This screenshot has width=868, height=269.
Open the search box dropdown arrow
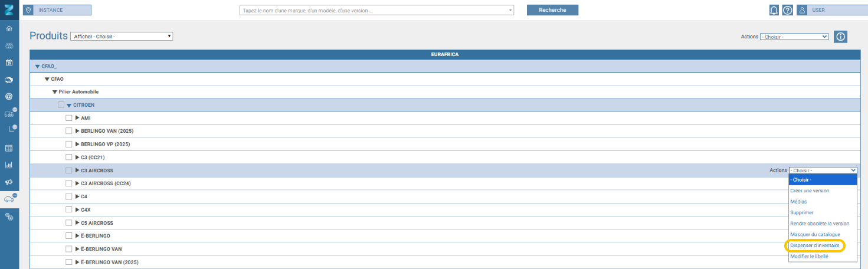510,10
